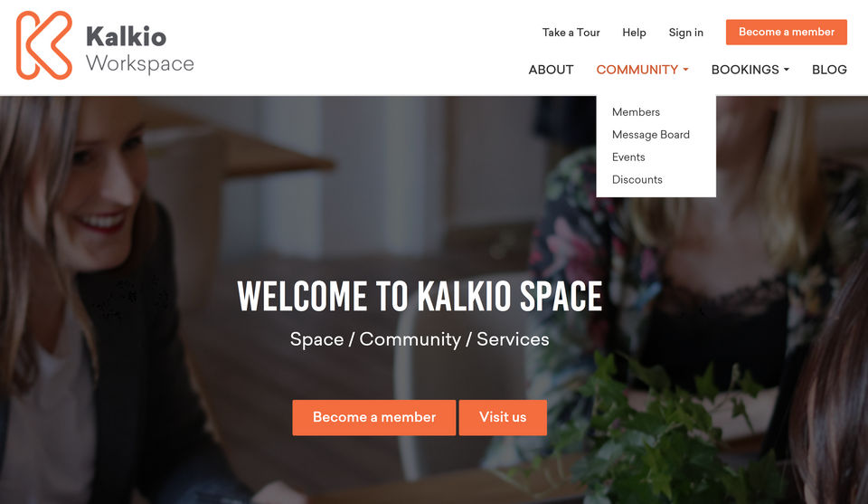Click the header Become a member button

[786, 33]
